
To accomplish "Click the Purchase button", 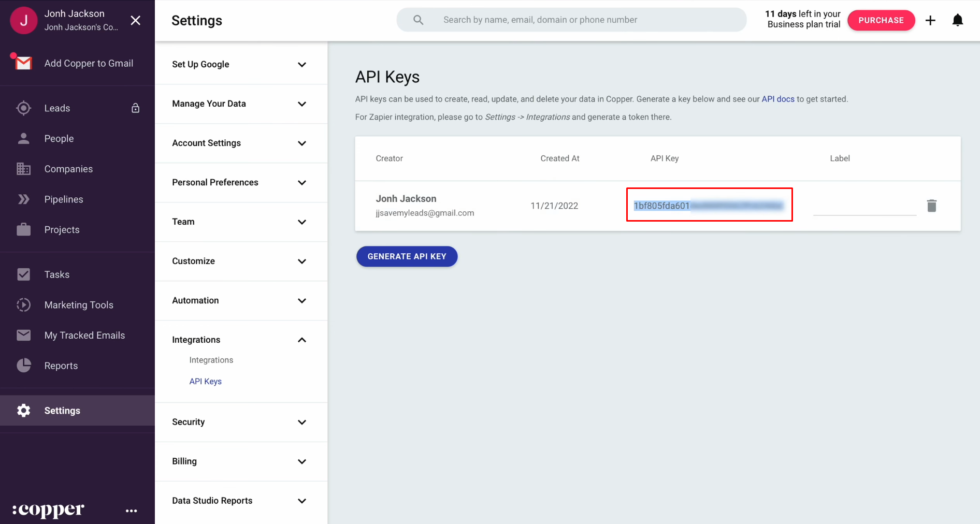I will (x=881, y=20).
